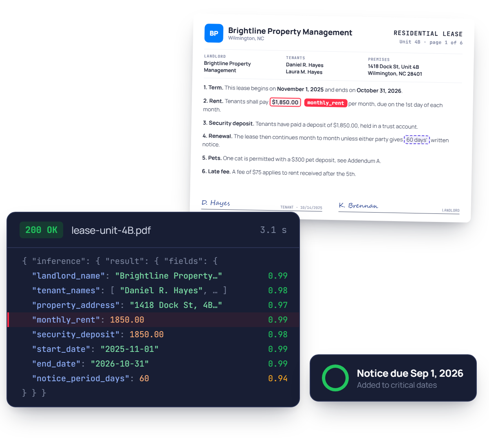Click the closing braces "} } }" line
The height and width of the screenshot is (448, 489).
click(34, 393)
